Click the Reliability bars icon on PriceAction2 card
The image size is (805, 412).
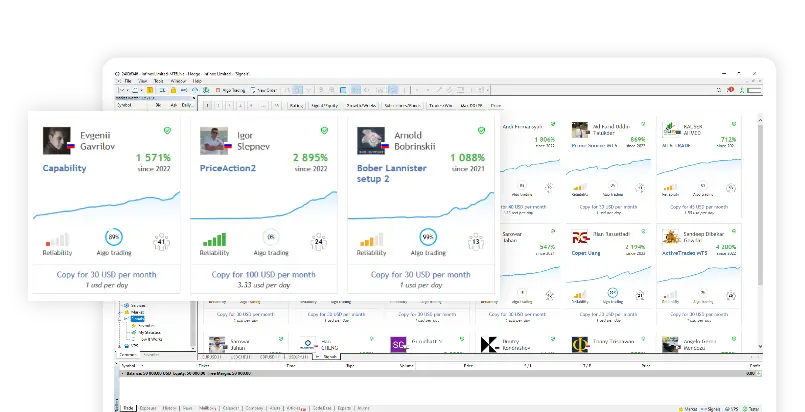pyautogui.click(x=214, y=240)
